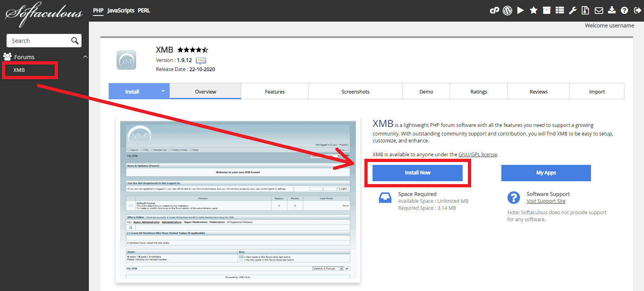Screen dimensions: 644x291
Task: Open the zipped file backups icon
Action: pos(585,11)
